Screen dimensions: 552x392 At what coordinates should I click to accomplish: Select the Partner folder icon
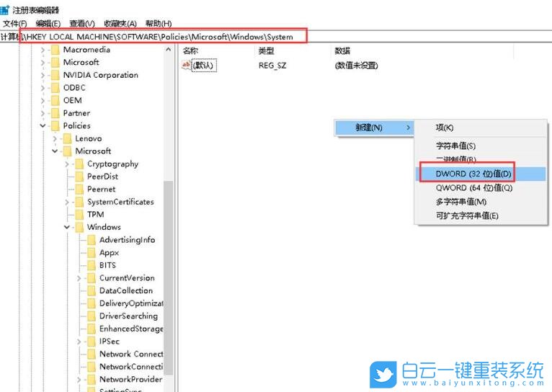55,113
